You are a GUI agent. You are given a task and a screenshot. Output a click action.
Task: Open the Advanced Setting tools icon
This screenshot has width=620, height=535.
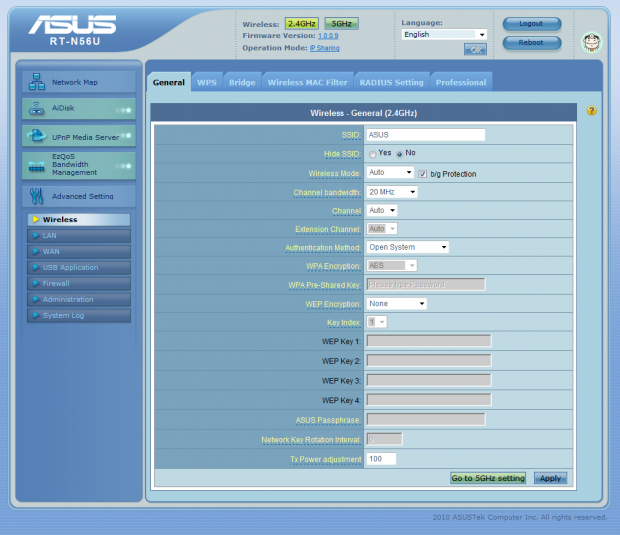36,196
